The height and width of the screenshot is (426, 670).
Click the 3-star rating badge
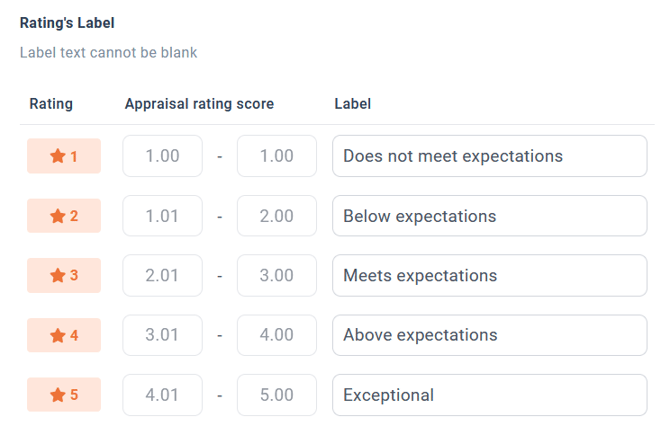click(x=64, y=275)
